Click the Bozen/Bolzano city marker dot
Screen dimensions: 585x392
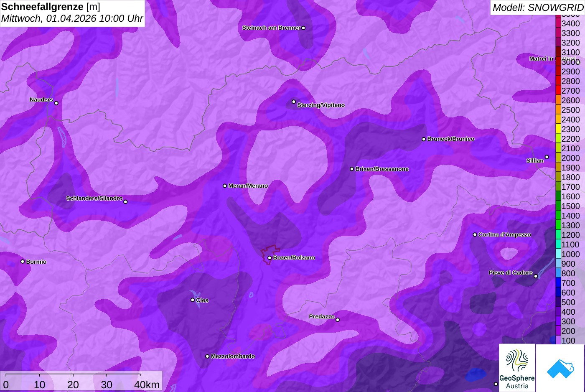point(270,258)
